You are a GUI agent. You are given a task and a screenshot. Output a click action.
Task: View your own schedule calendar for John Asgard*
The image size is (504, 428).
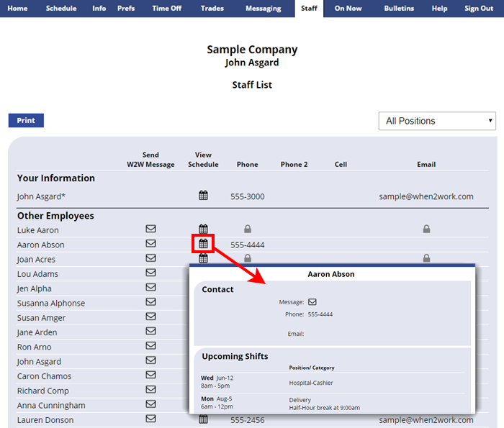point(203,195)
